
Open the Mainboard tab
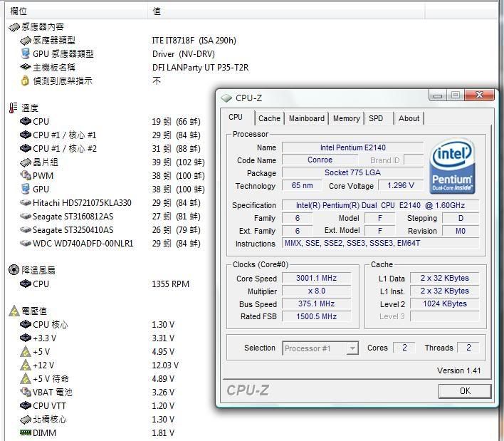tap(307, 118)
